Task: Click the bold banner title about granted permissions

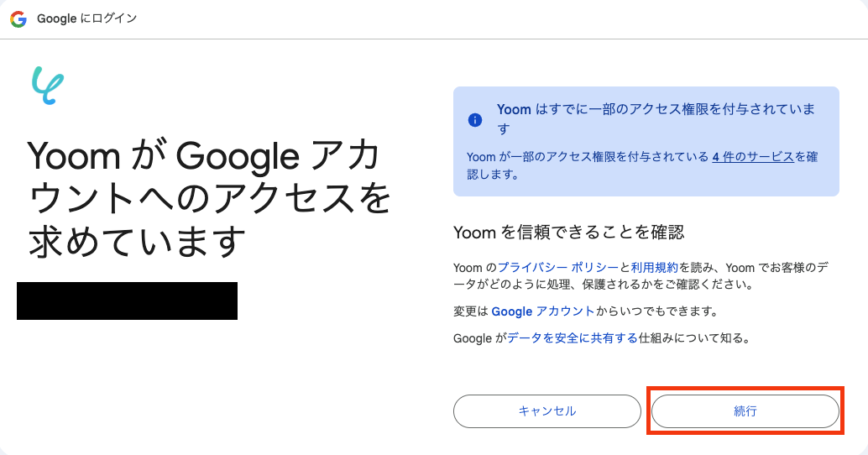Action: pyautogui.click(x=655, y=110)
